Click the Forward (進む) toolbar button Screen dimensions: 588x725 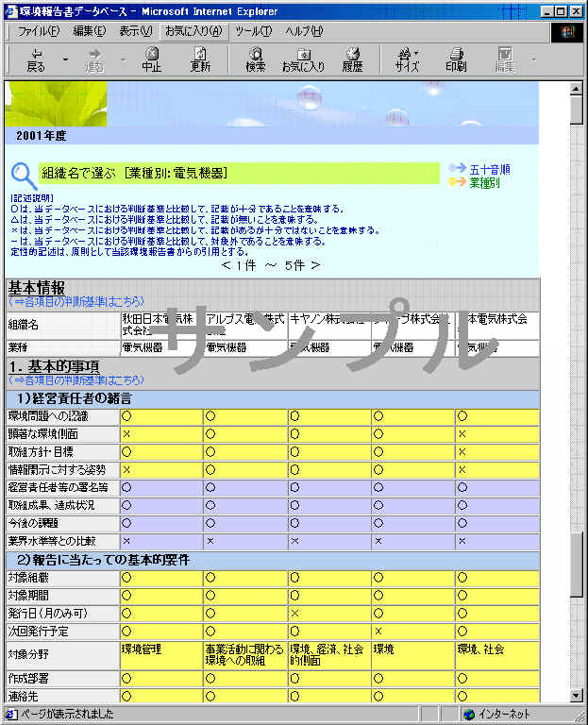[93, 60]
